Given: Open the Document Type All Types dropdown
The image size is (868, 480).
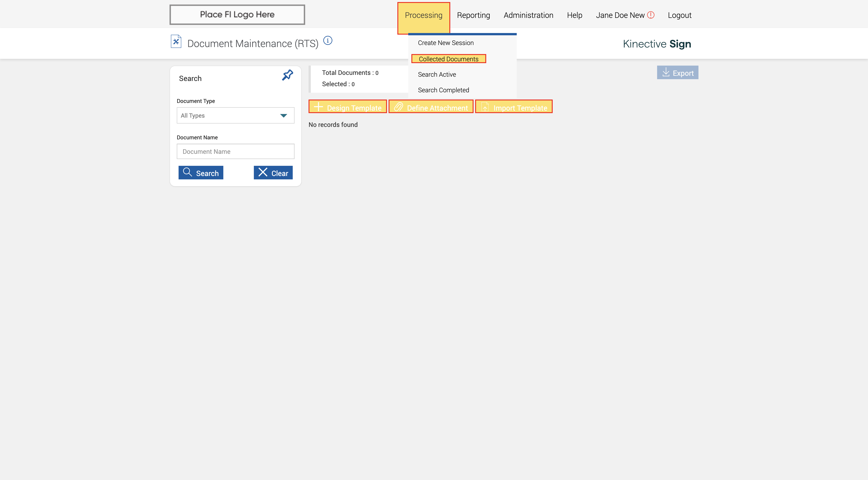Looking at the screenshot, I should click(x=235, y=116).
